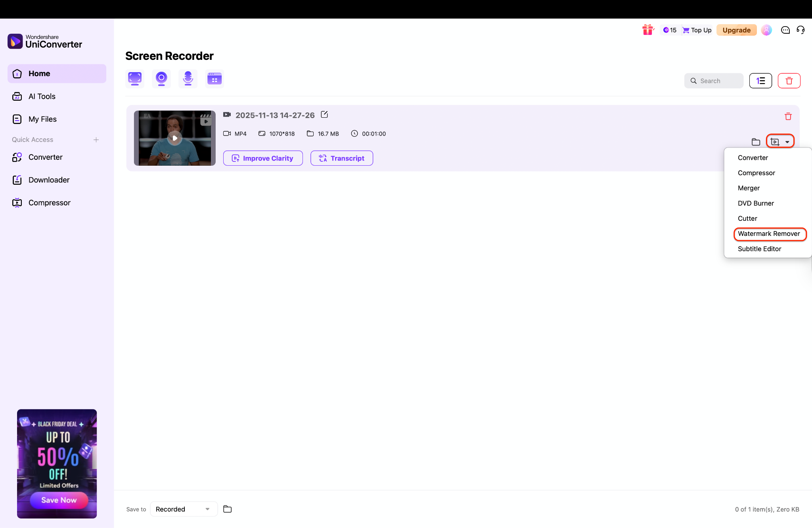Viewport: 812px width, 528px height.
Task: Click the screen recorder icon
Action: coord(135,78)
